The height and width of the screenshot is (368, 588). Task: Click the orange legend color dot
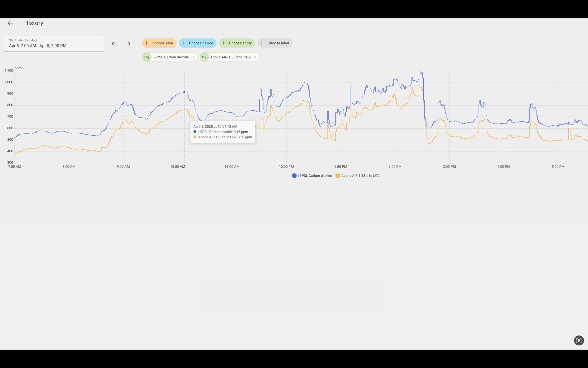tap(338, 176)
